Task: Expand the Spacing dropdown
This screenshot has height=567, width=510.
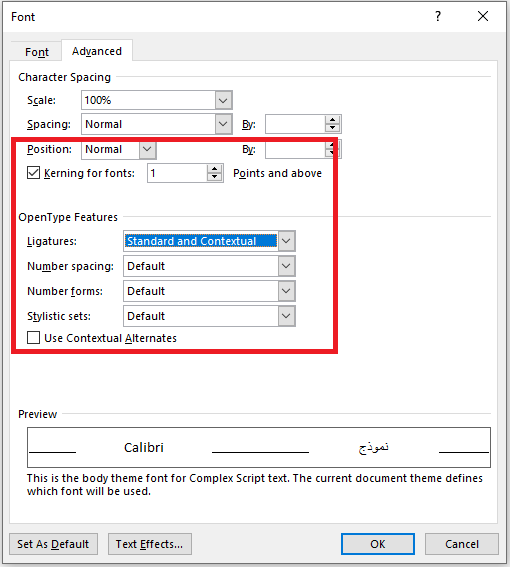Action: pyautogui.click(x=223, y=124)
